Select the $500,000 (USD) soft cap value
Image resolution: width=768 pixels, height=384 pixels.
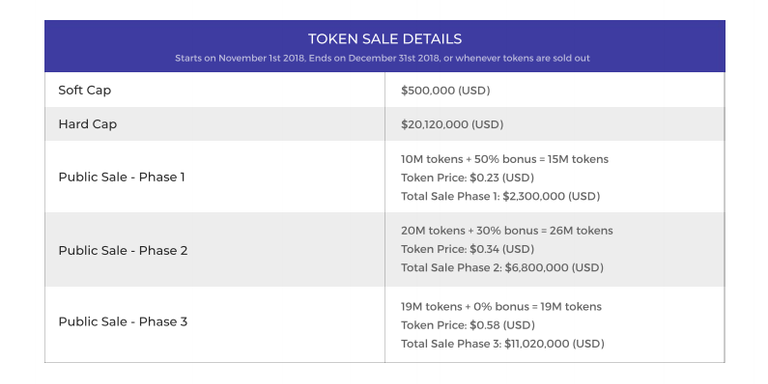445,91
